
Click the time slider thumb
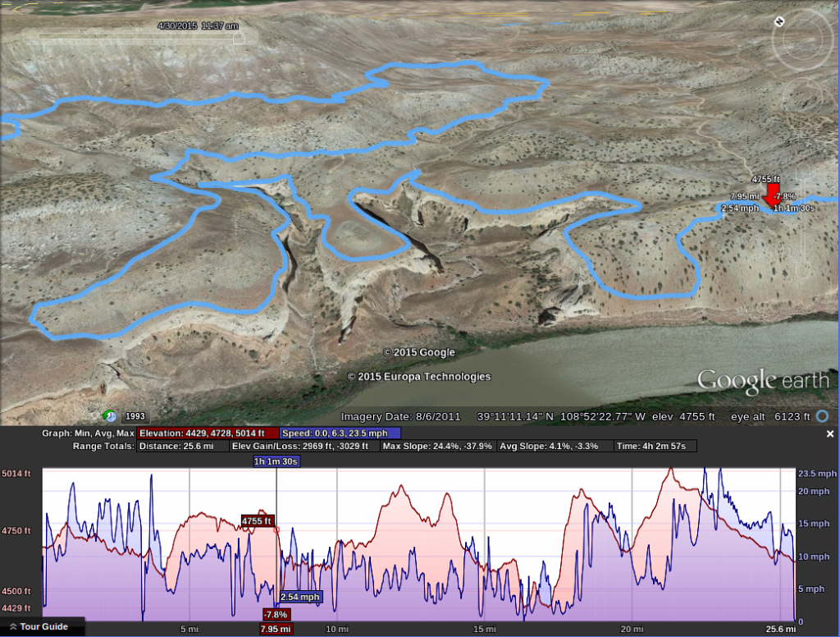(x=239, y=36)
